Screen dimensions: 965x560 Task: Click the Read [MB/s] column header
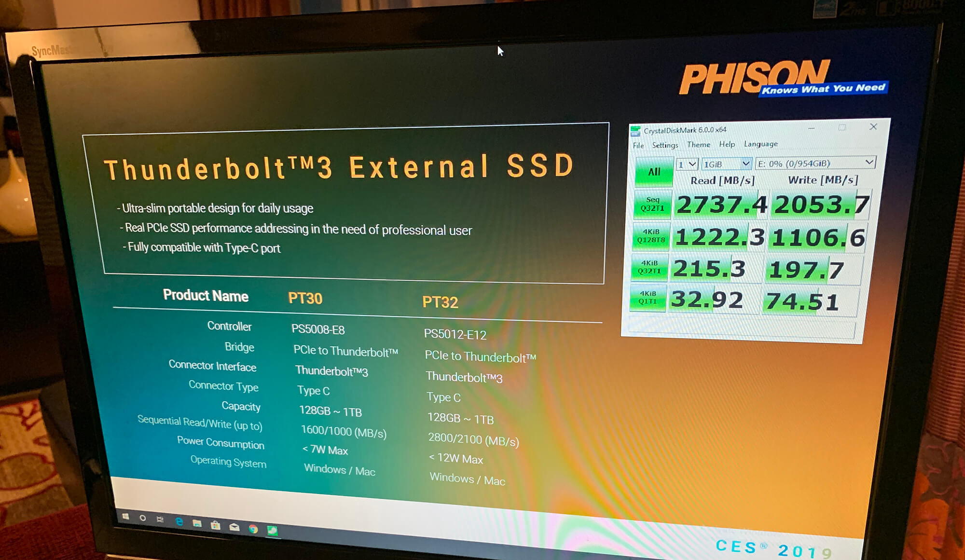(x=722, y=180)
